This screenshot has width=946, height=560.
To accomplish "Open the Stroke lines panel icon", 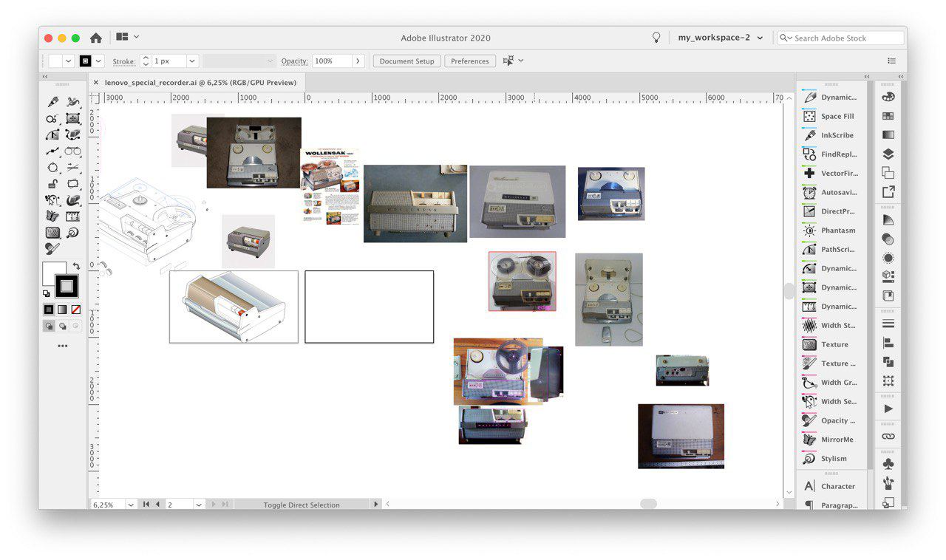I will [x=888, y=324].
